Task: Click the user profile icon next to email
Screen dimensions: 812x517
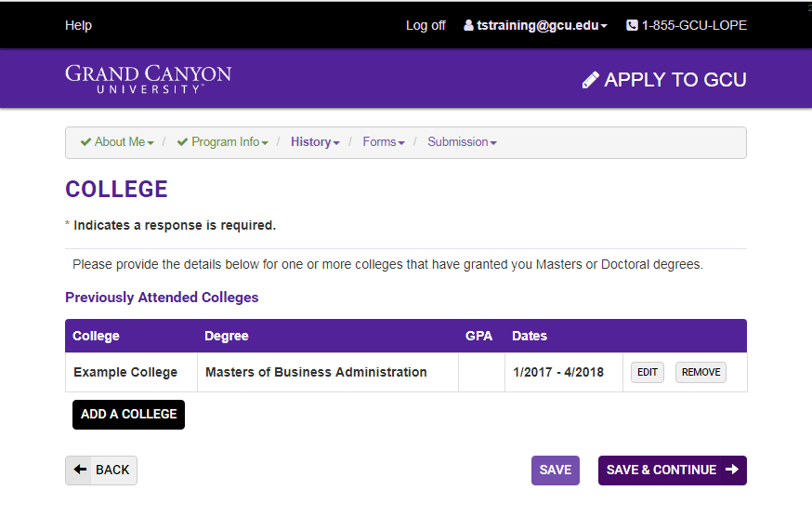Action: [468, 25]
